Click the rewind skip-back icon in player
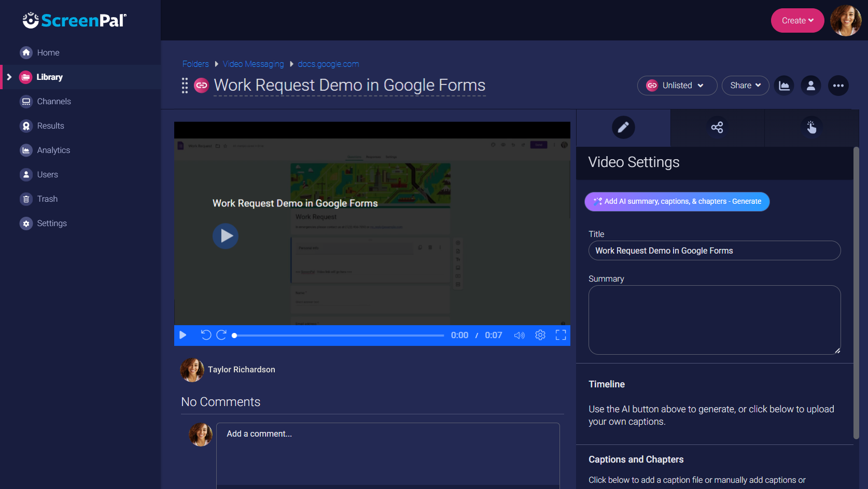The image size is (868, 489). 206,335
